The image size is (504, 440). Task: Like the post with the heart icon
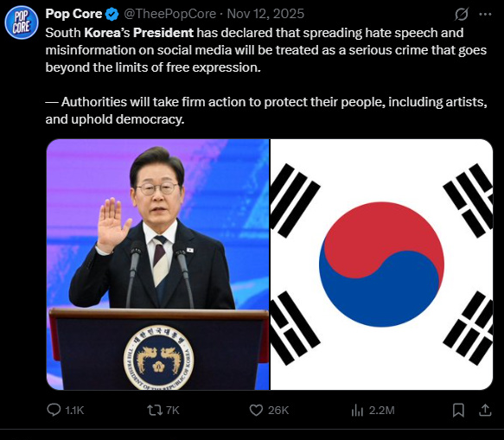coord(256,411)
